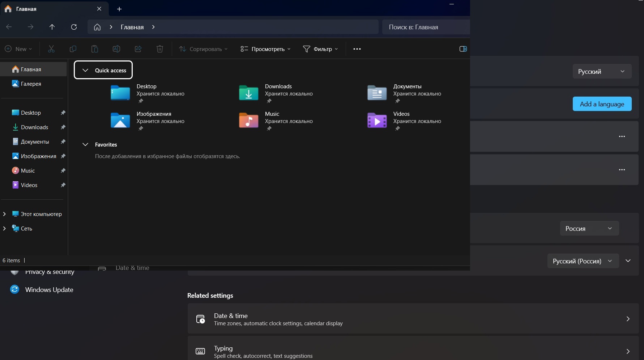
Task: Click the Cut scissors icon in toolbar
Action: [51, 49]
